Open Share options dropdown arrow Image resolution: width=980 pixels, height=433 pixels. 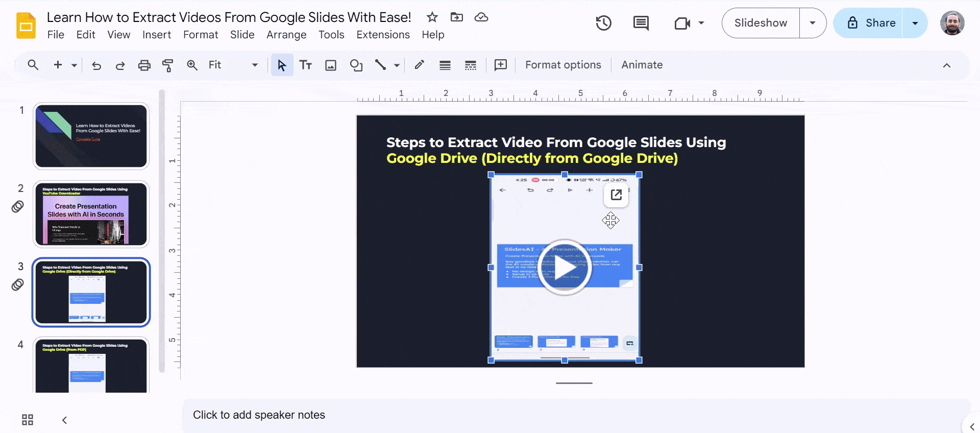[915, 23]
